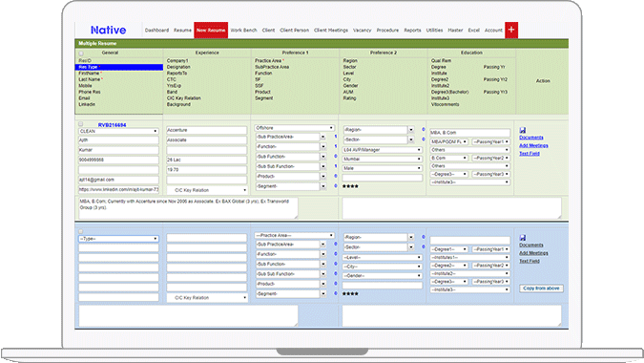Tick the checkbox of the blank blue row
The height and width of the screenshot is (363, 644).
click(81, 231)
